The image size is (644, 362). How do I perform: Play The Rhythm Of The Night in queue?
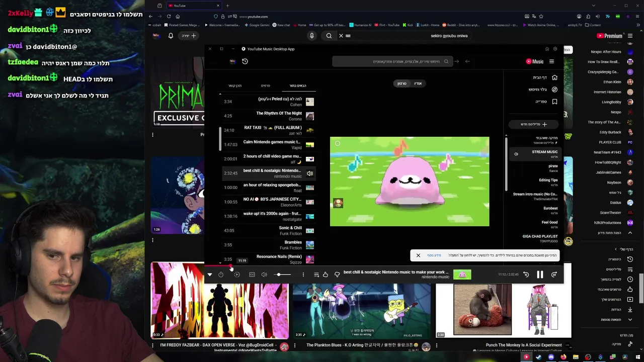tap(269, 116)
